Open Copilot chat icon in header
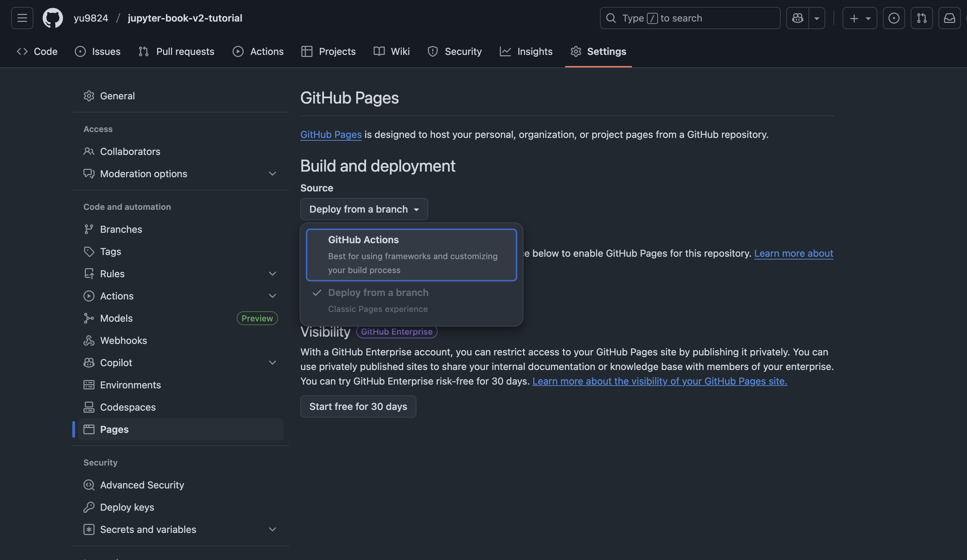This screenshot has width=967, height=560. (797, 18)
